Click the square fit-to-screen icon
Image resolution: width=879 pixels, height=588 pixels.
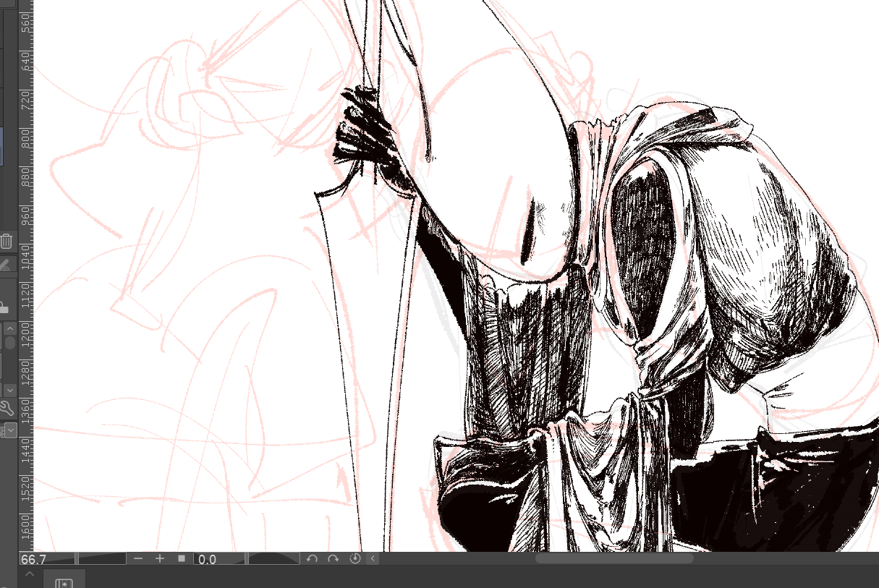[182, 559]
